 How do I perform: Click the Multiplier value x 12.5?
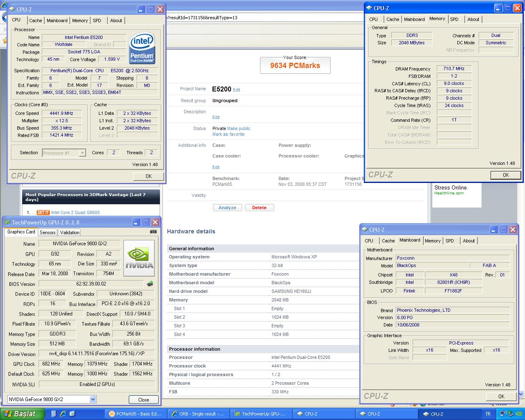[x=62, y=121]
